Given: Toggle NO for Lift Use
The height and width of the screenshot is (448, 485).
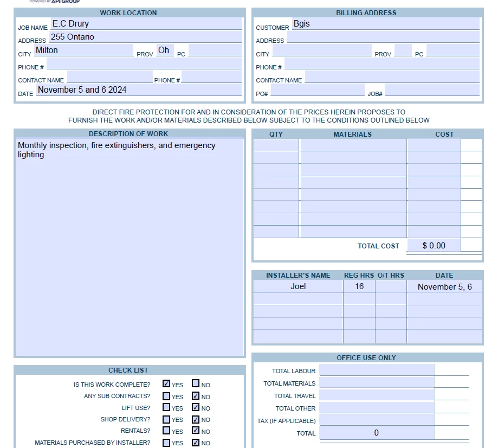Looking at the screenshot, I should pyautogui.click(x=196, y=407).
